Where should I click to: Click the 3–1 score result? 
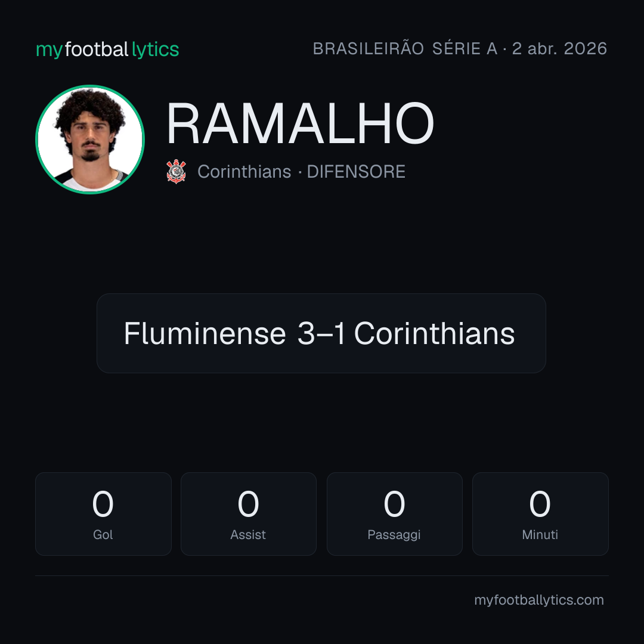(x=321, y=333)
